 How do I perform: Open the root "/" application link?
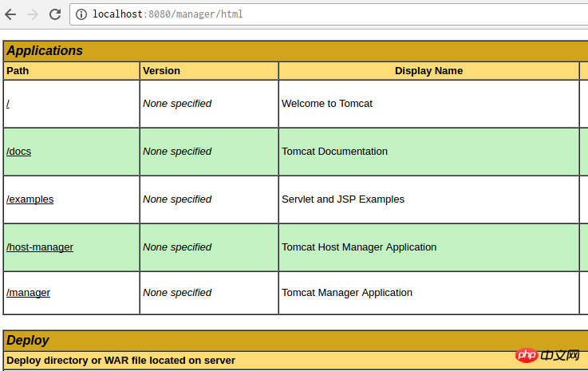coord(8,104)
